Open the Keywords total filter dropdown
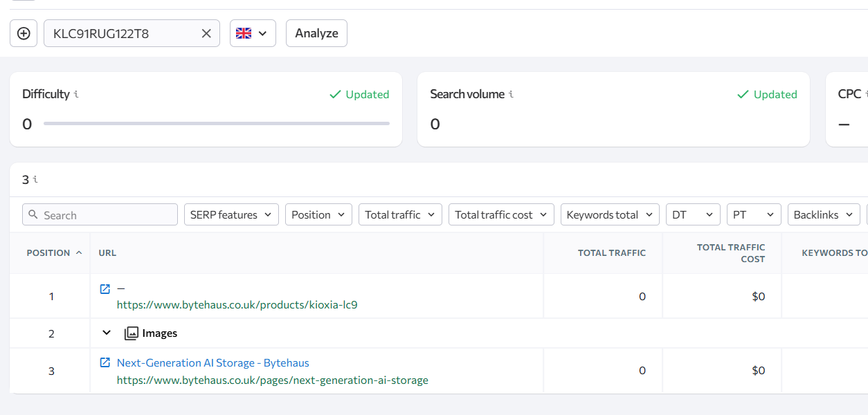The height and width of the screenshot is (415, 868). (609, 215)
